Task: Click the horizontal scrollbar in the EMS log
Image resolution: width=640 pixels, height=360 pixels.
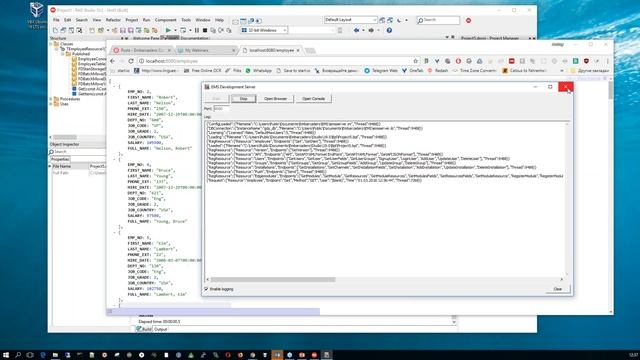Action: pos(273,280)
